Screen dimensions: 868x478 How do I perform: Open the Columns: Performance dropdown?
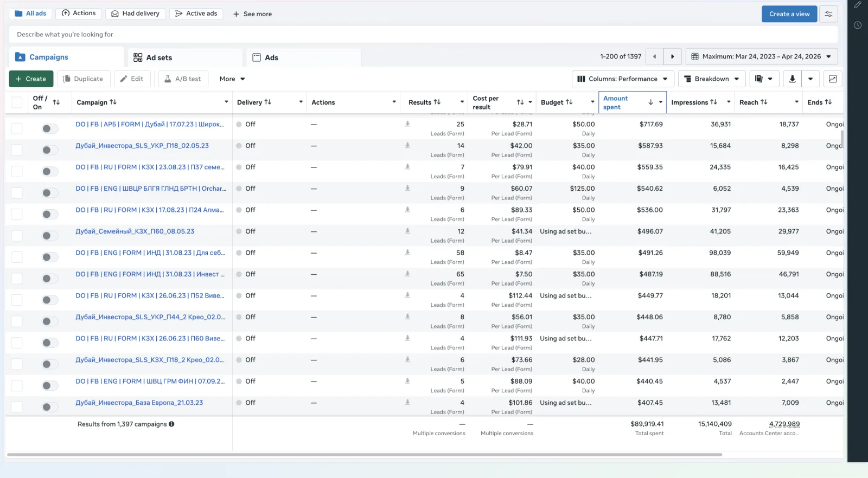[623, 79]
